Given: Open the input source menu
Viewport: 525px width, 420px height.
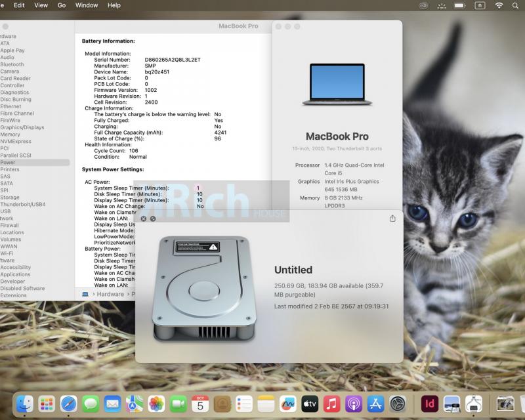Looking at the screenshot, I should click(x=480, y=5).
